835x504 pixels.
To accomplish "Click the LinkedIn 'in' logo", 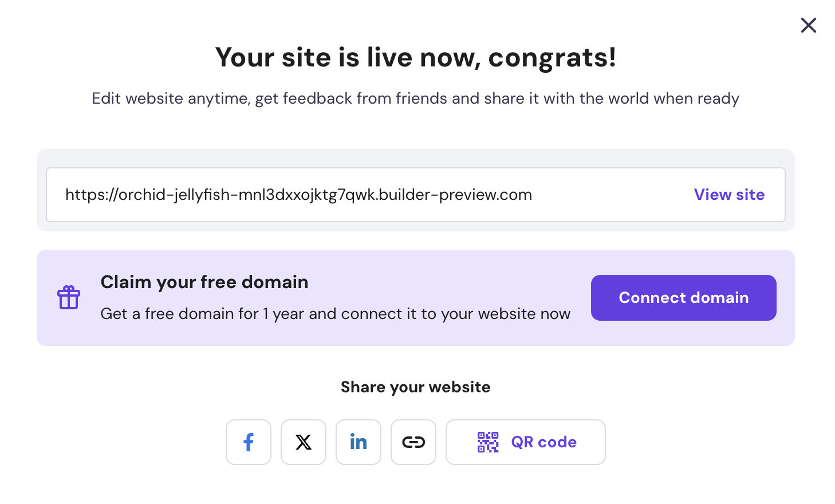I will pyautogui.click(x=359, y=442).
